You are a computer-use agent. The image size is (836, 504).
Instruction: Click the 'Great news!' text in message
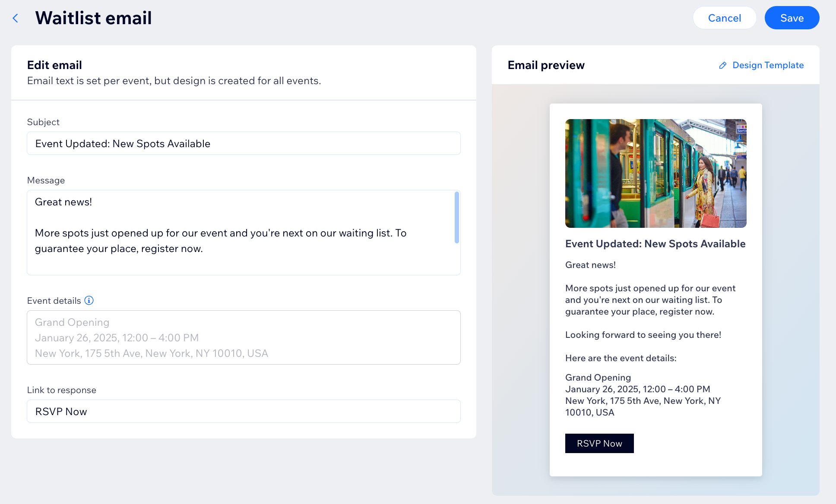point(63,202)
